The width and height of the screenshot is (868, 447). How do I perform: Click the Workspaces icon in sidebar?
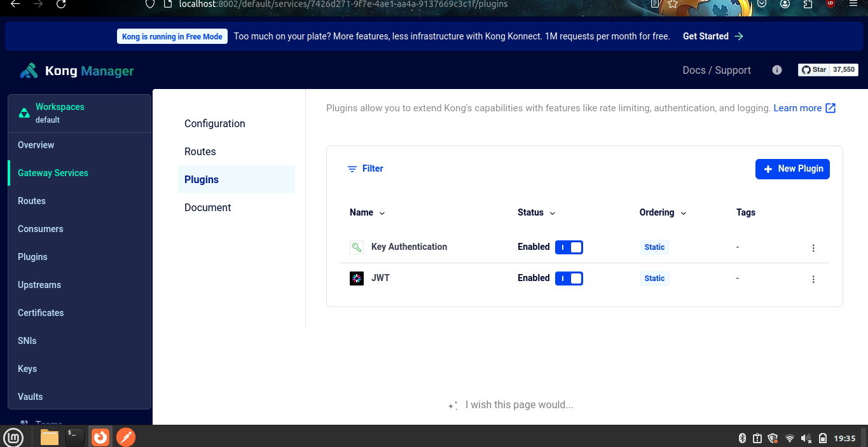tap(24, 113)
